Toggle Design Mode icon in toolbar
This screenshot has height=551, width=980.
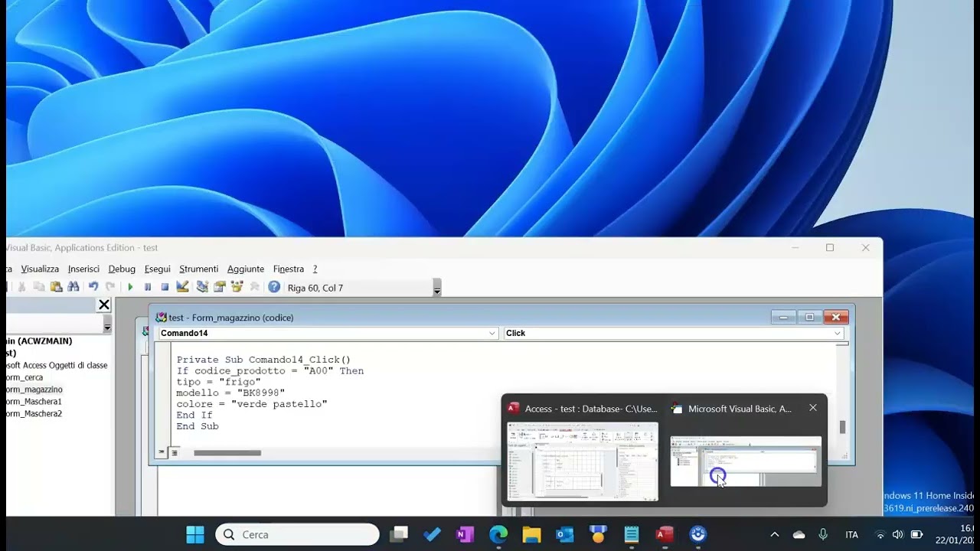click(182, 287)
